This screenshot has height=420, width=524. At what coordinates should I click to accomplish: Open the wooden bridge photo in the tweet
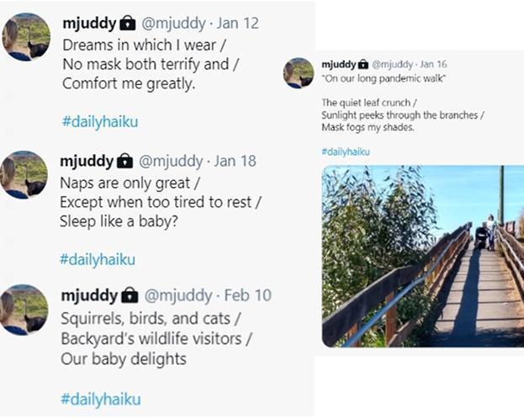click(422, 256)
